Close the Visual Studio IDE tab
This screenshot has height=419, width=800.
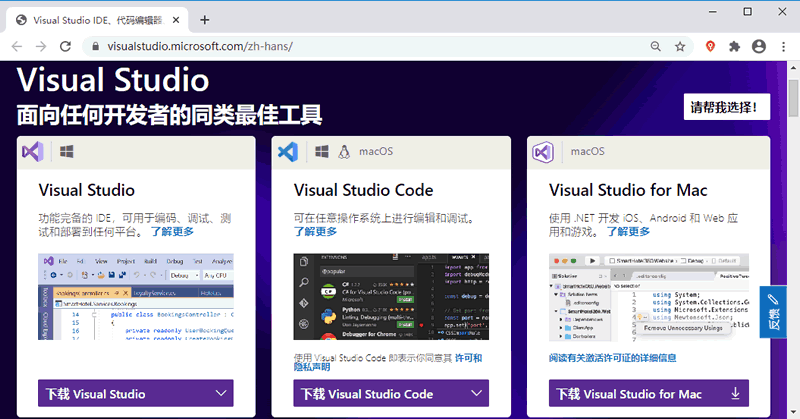[176, 20]
